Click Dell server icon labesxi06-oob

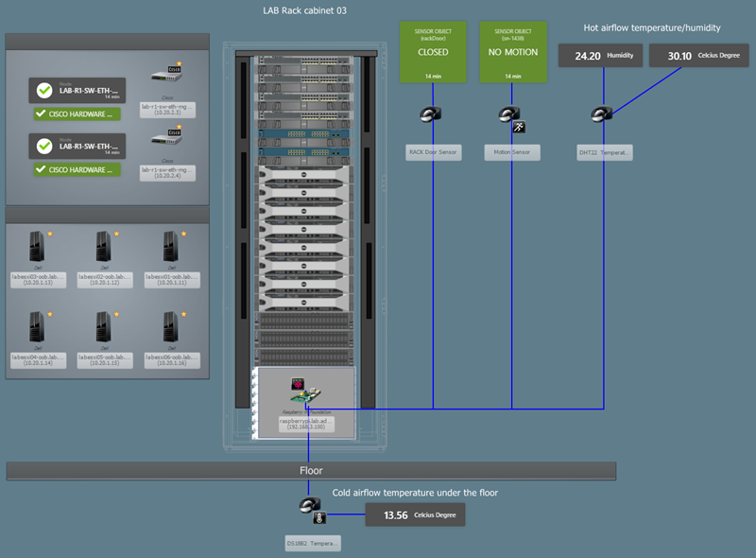tap(171, 327)
